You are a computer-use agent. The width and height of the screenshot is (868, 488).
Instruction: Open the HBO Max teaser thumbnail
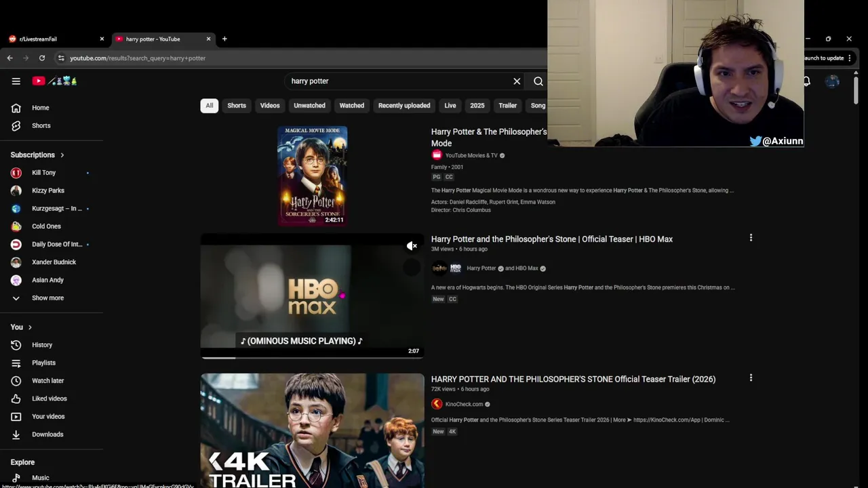312,296
